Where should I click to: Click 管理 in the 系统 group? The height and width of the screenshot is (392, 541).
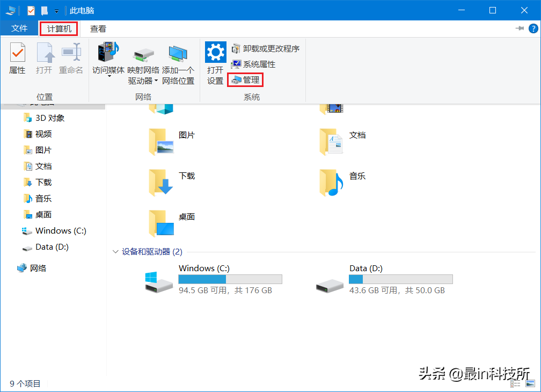click(245, 80)
